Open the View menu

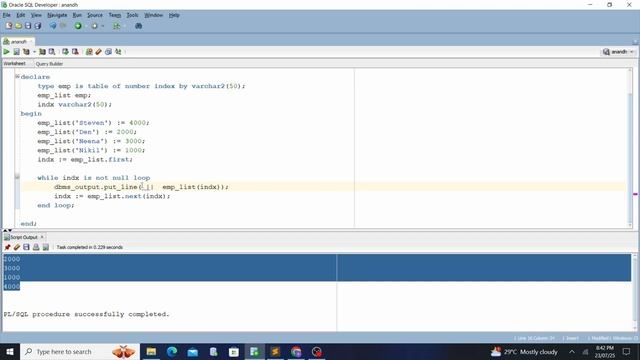[36, 15]
